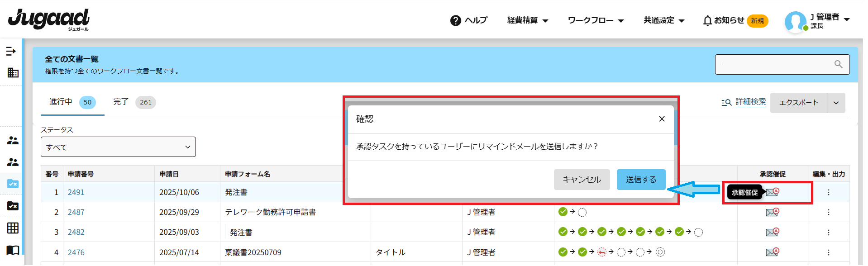
Task: Close the 確認 dialog with X
Action: [662, 119]
